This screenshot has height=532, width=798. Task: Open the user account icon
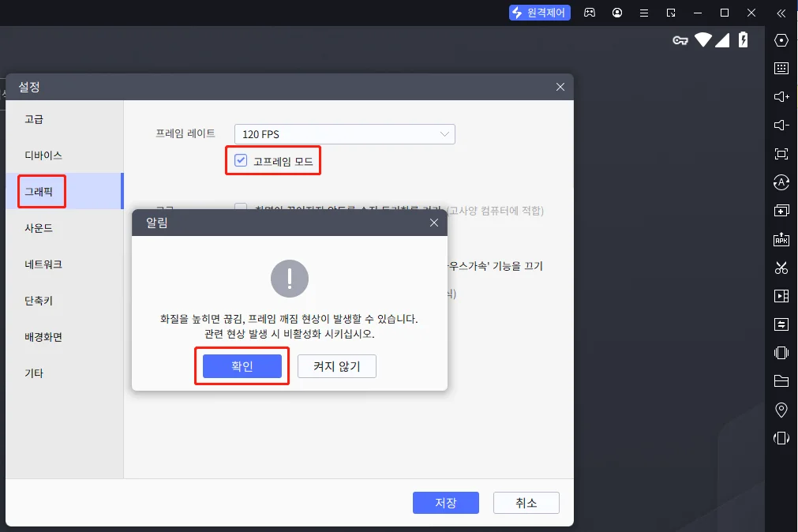point(616,13)
